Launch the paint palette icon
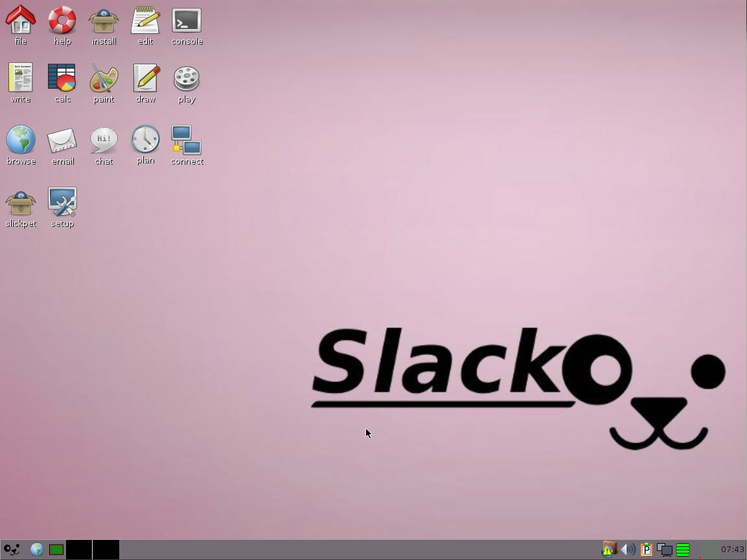The height and width of the screenshot is (560, 747). tap(104, 78)
